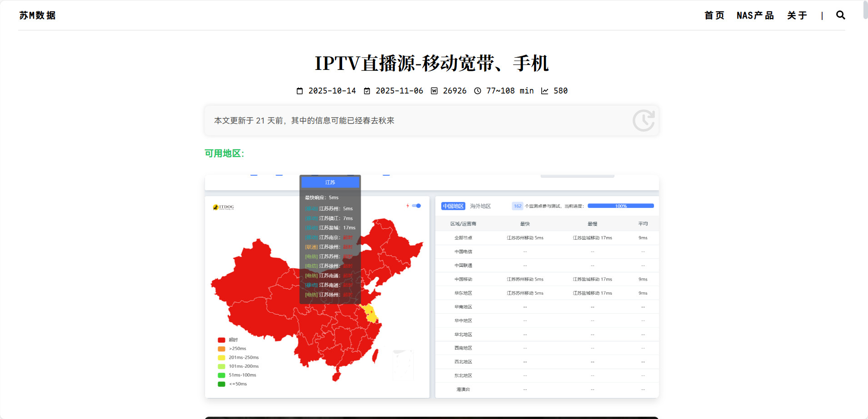Click the 西北地区 row label
This screenshot has height=419, width=868.
[463, 362]
